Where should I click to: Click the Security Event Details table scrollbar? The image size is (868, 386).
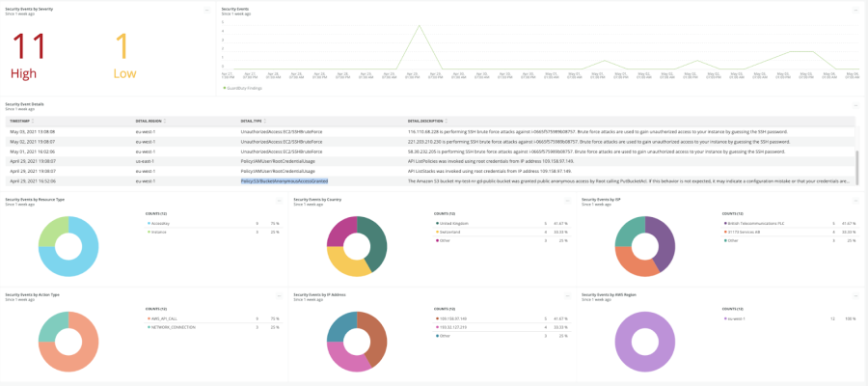(x=857, y=168)
